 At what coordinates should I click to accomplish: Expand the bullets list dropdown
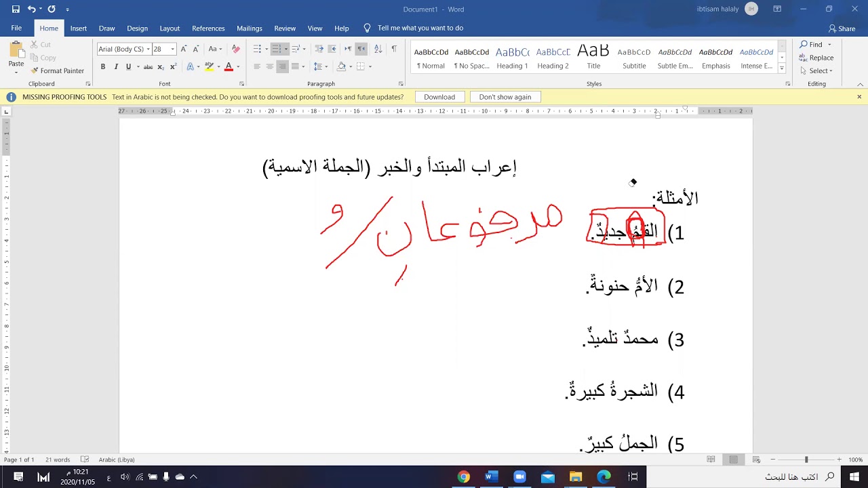pos(265,49)
